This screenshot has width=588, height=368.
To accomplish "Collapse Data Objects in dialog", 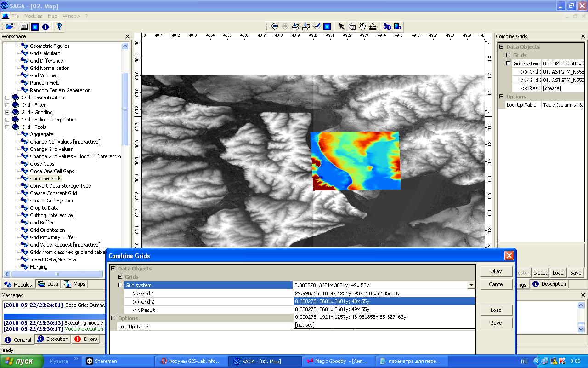I will pos(113,269).
